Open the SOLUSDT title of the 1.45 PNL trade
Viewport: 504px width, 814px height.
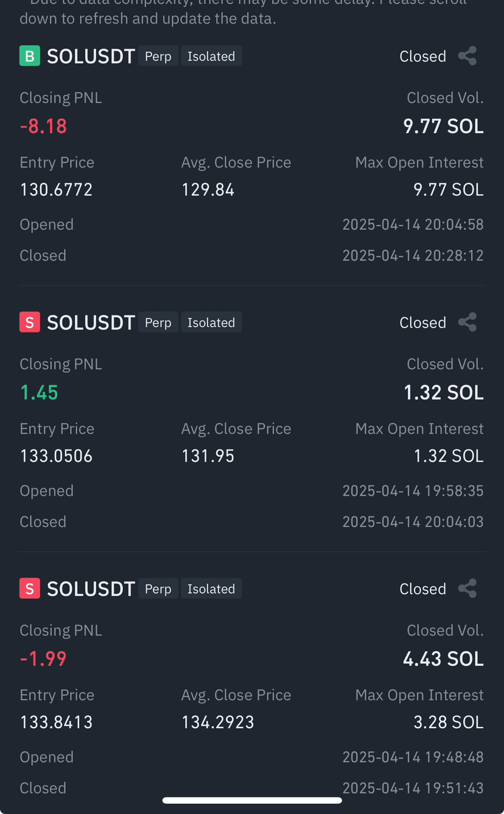click(x=91, y=323)
